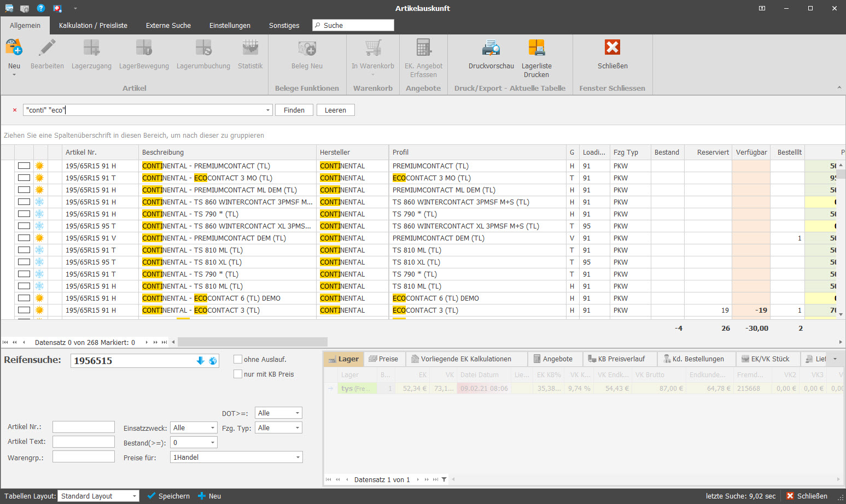Open Einstellungen ribbon tab
Image resolution: width=846 pixels, height=504 pixels.
(x=230, y=25)
